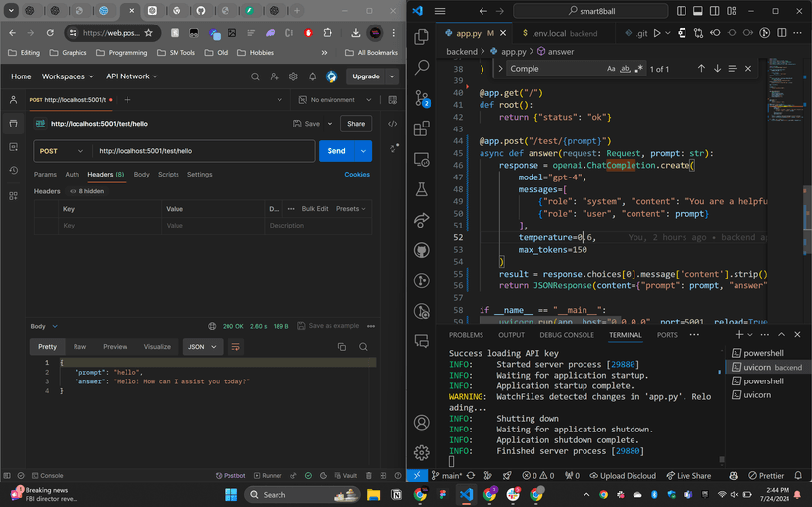The width and height of the screenshot is (812, 507).
Task: Open Postman History in the sidebar
Action: pyautogui.click(x=13, y=170)
